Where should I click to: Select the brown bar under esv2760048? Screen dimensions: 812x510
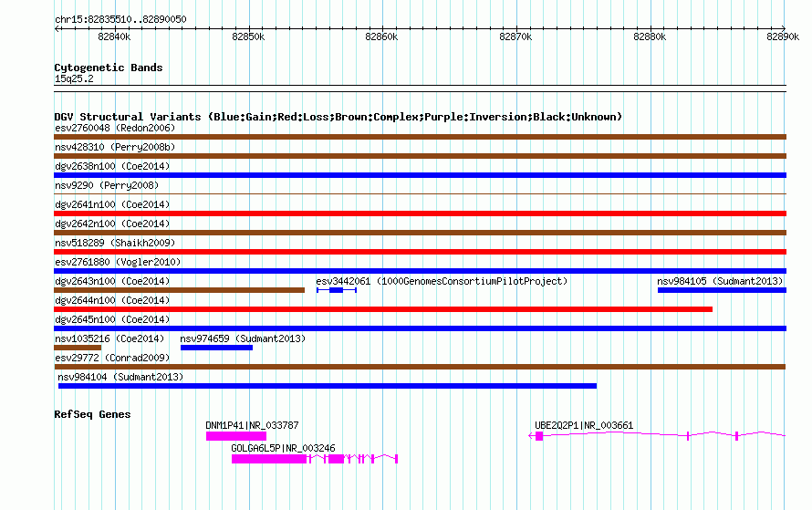click(x=420, y=137)
